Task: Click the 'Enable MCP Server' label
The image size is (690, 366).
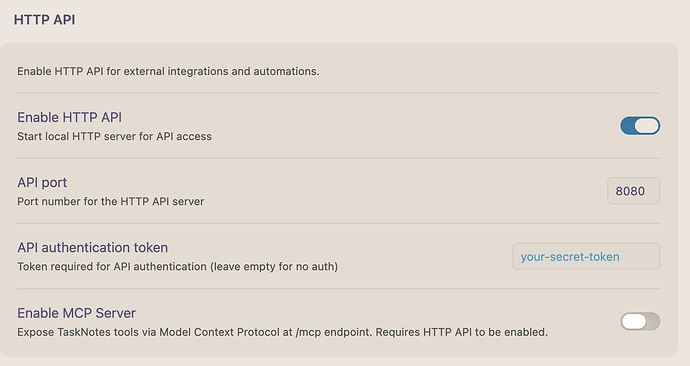Action: click(x=76, y=313)
